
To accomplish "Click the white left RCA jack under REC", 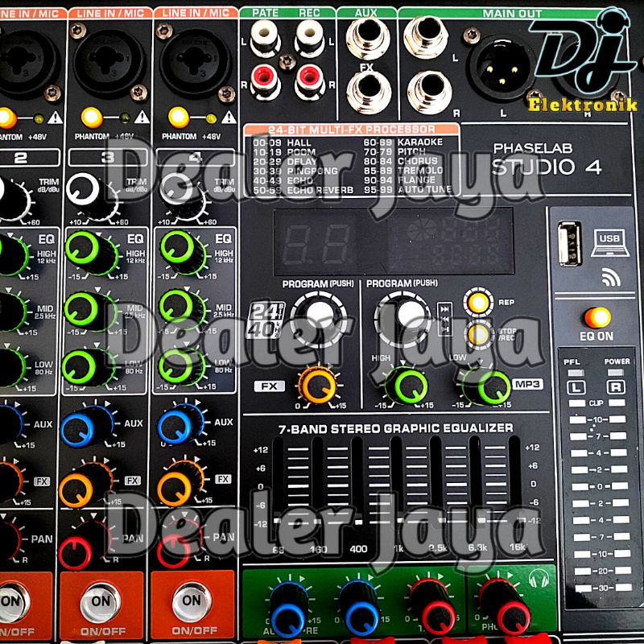I will click(x=310, y=38).
